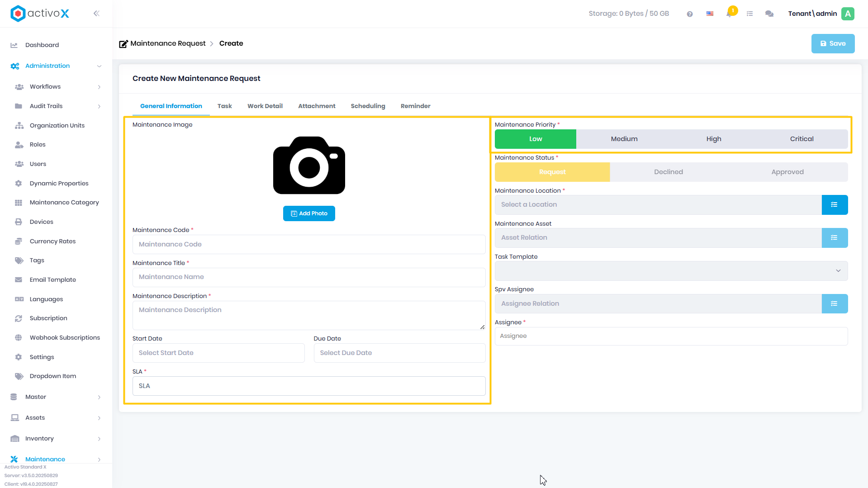Screen dimensions: 868x488
Task: Set status to Declined
Action: [x=669, y=172]
